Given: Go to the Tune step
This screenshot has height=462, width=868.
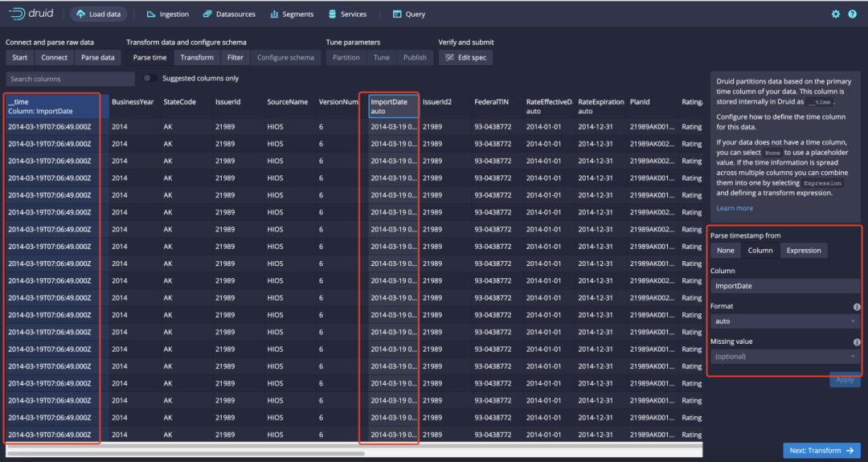Looking at the screenshot, I should click(x=382, y=58).
